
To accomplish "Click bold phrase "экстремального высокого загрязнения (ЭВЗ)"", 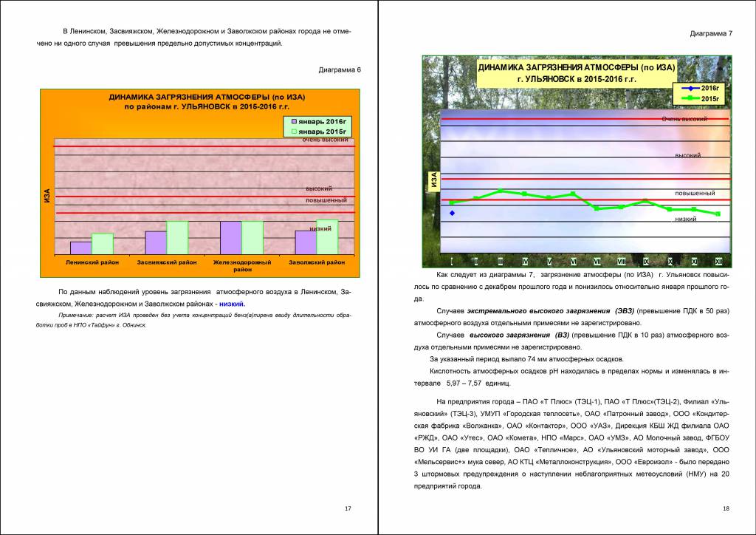I will [551, 311].
